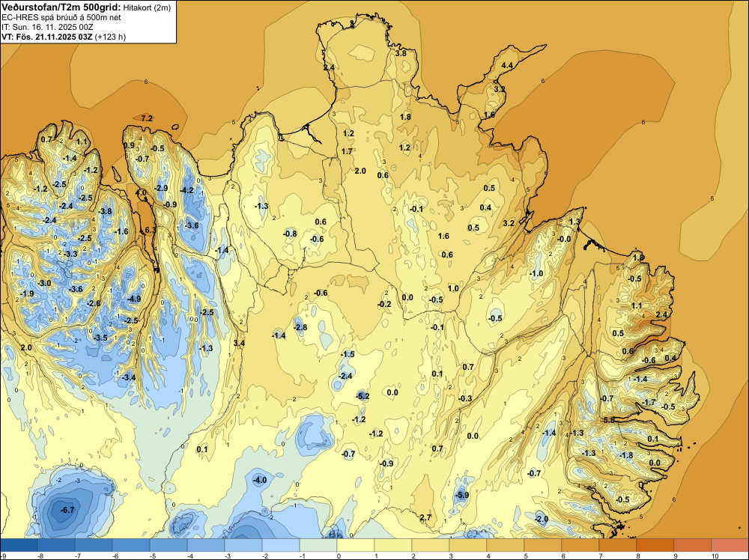Viewport: 749px width, 560px height.
Task: Click the "5.5" temperature label in the east
Action: pos(609,420)
